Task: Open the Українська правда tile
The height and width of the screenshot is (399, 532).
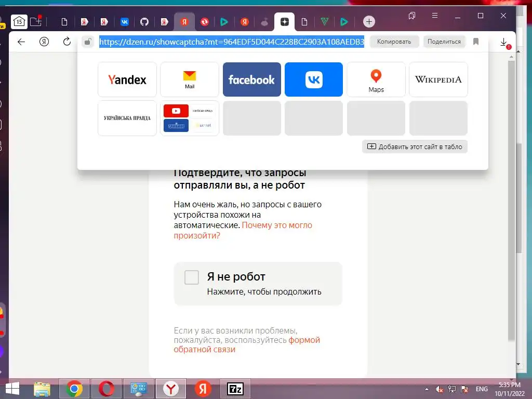Action: (x=127, y=118)
